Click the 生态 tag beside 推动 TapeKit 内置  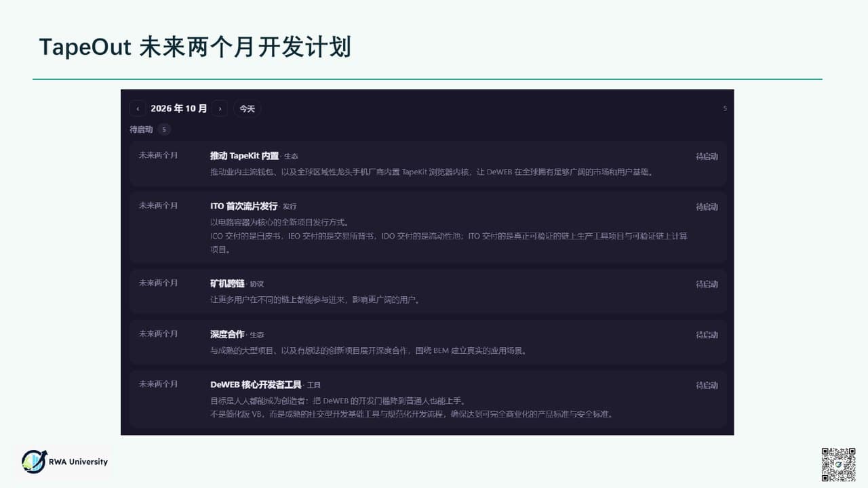pyautogui.click(x=291, y=157)
